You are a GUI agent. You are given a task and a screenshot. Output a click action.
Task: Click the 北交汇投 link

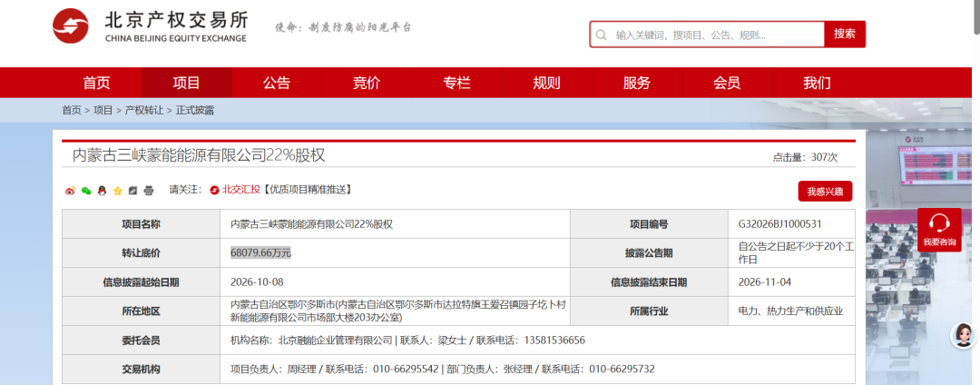[240, 190]
